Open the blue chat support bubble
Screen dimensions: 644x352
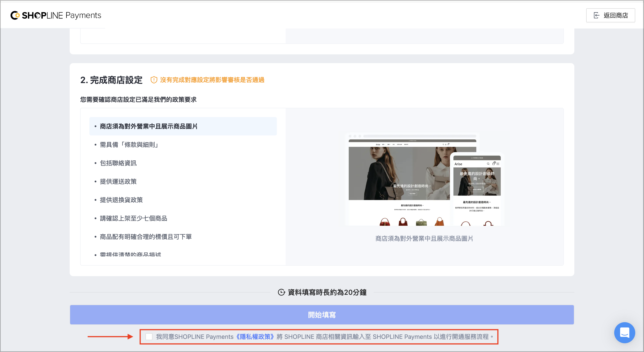click(x=624, y=332)
